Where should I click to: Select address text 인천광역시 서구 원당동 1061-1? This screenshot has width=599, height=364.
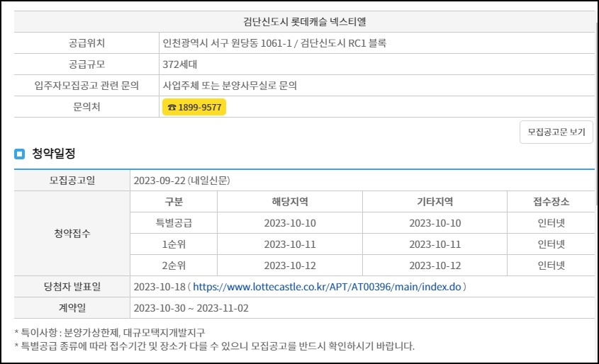(x=227, y=43)
